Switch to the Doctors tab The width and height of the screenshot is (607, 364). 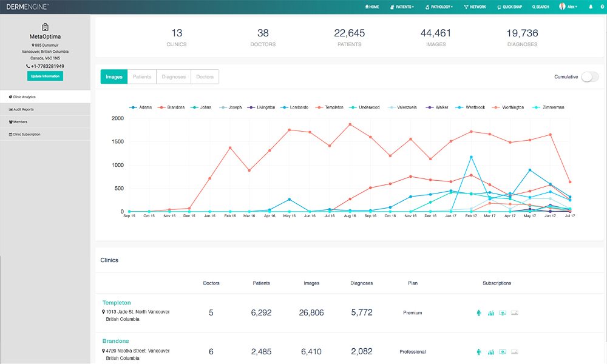point(205,77)
